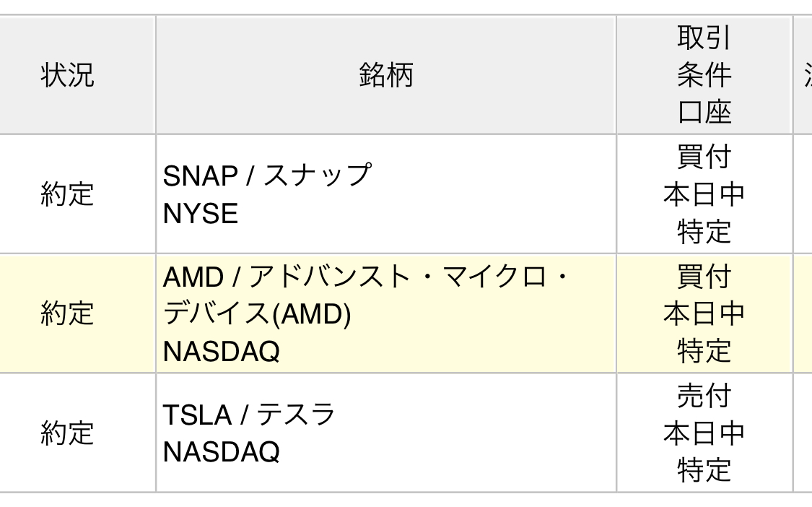
Task: Click 特定 account in the AMD row
Action: coord(704,351)
